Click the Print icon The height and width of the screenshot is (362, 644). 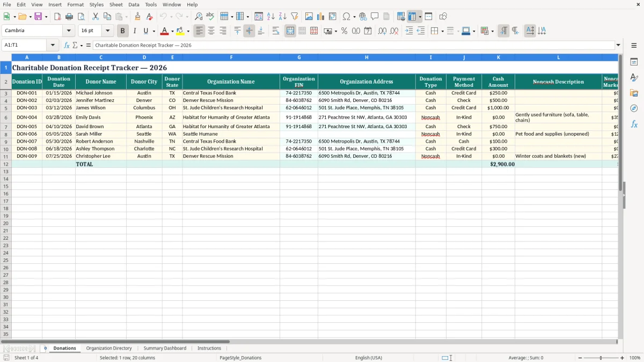click(69, 17)
